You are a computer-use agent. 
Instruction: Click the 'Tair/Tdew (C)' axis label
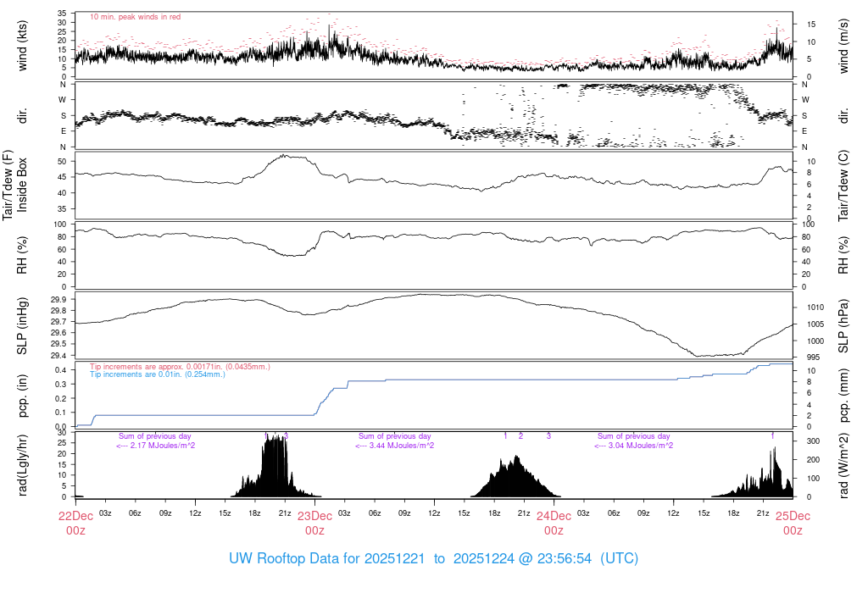point(843,186)
